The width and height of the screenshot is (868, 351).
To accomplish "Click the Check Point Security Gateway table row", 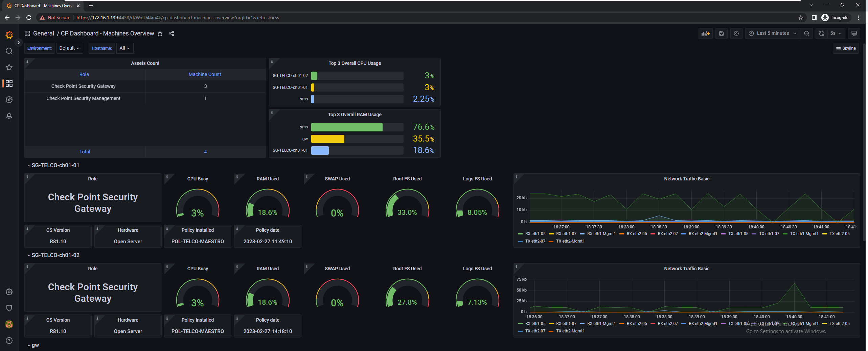I will 145,86.
